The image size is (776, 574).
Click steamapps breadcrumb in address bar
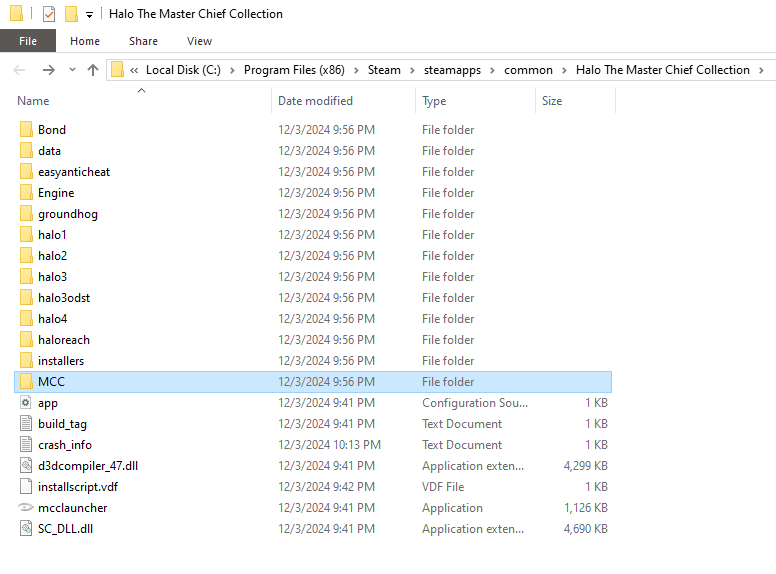point(452,70)
